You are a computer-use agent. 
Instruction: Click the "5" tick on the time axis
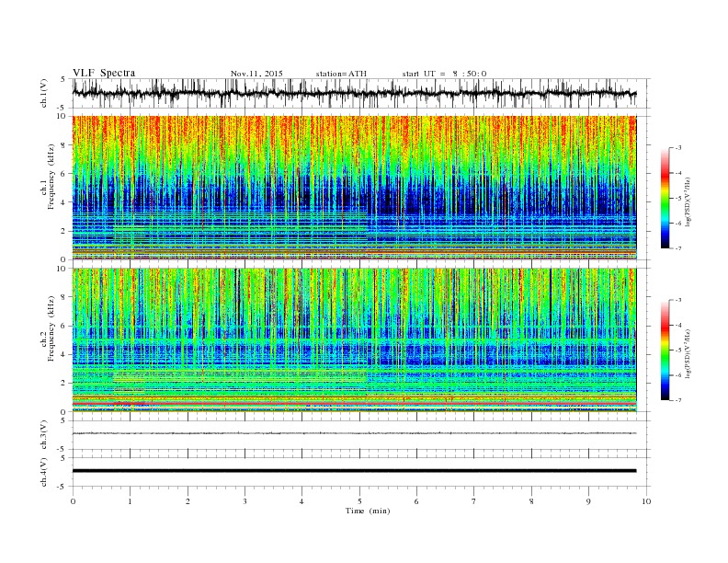tap(359, 501)
